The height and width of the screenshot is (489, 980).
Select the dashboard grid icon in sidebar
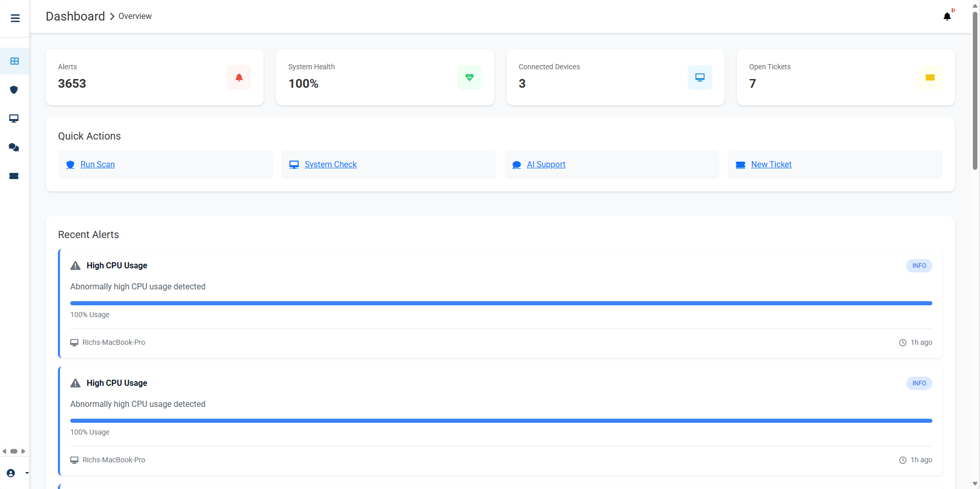click(x=14, y=61)
